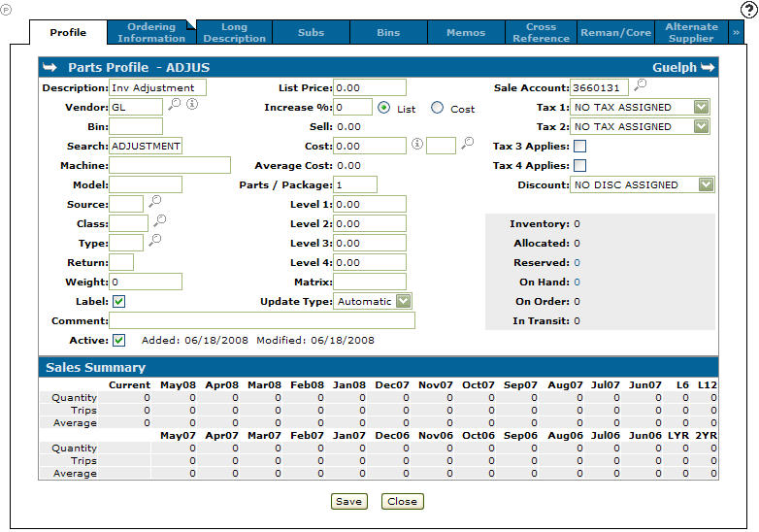
Task: Open the help question mark icon
Action: [x=748, y=9]
